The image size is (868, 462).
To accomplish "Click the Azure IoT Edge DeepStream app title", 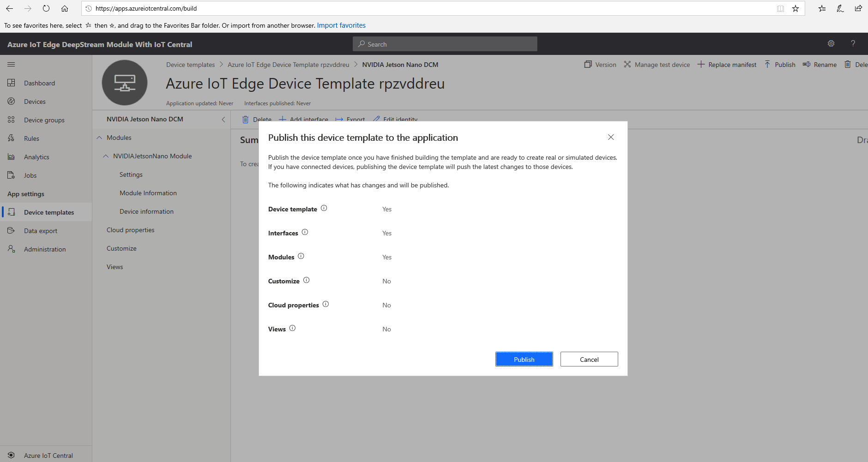I will pos(100,44).
